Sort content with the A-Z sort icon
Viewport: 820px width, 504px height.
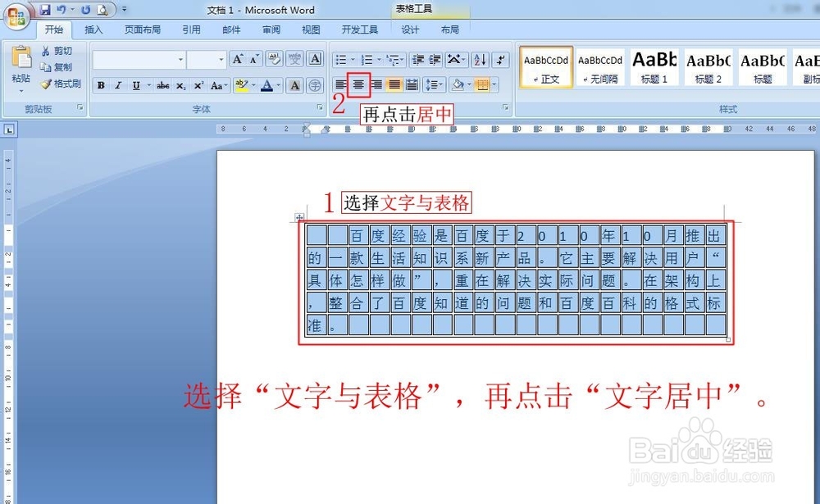pos(480,60)
